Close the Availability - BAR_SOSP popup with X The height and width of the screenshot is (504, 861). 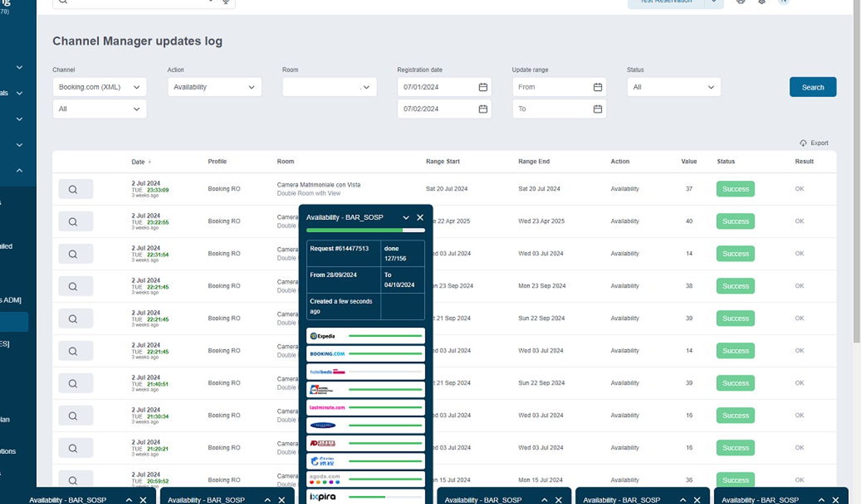420,217
